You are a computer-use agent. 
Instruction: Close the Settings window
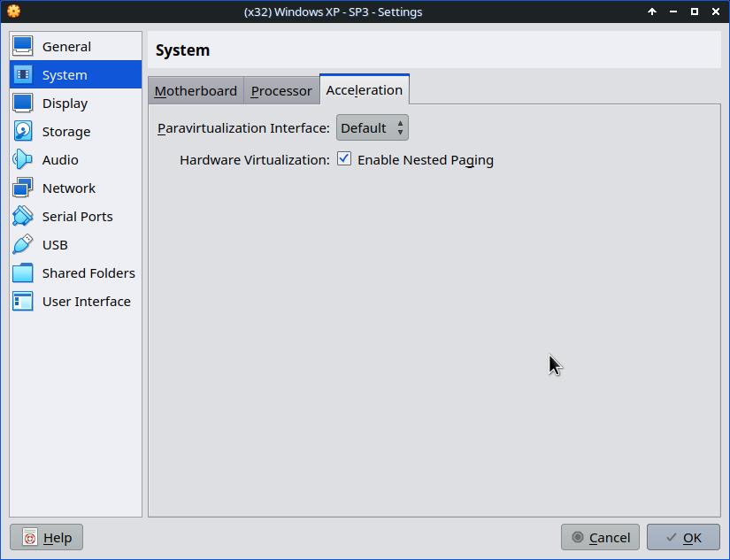tap(716, 12)
